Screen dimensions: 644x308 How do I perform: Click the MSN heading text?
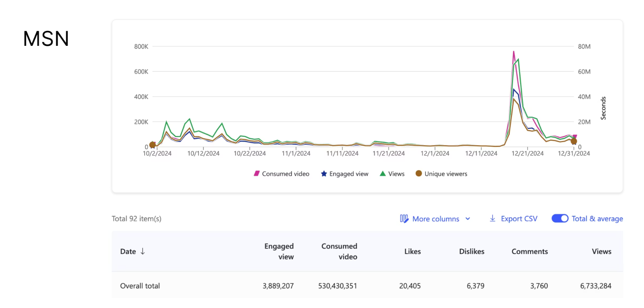click(46, 39)
